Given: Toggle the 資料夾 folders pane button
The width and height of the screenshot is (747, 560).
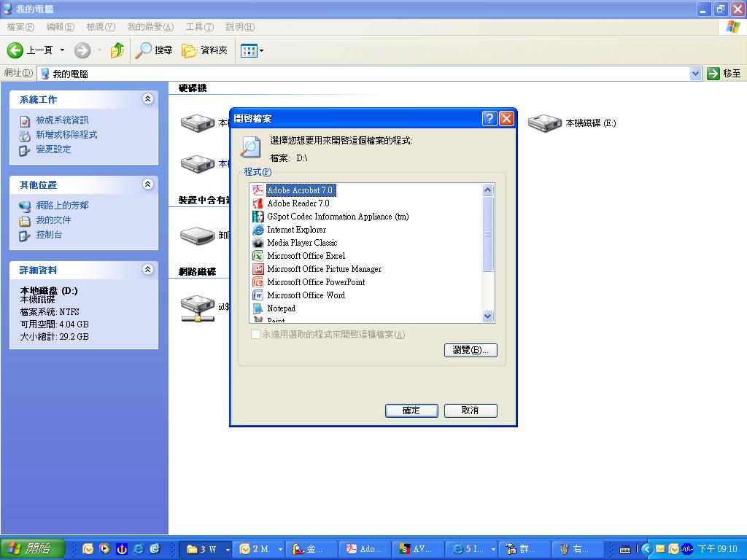Looking at the screenshot, I should pos(204,50).
